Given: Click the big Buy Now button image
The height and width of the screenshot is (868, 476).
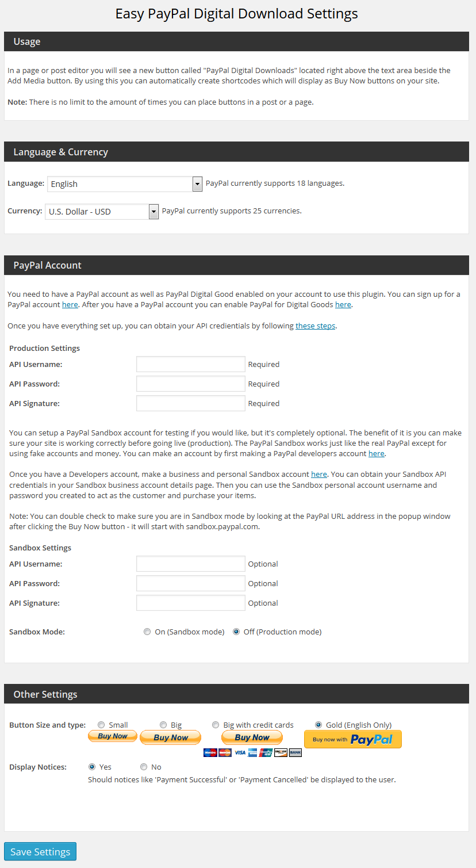Looking at the screenshot, I should click(x=171, y=737).
